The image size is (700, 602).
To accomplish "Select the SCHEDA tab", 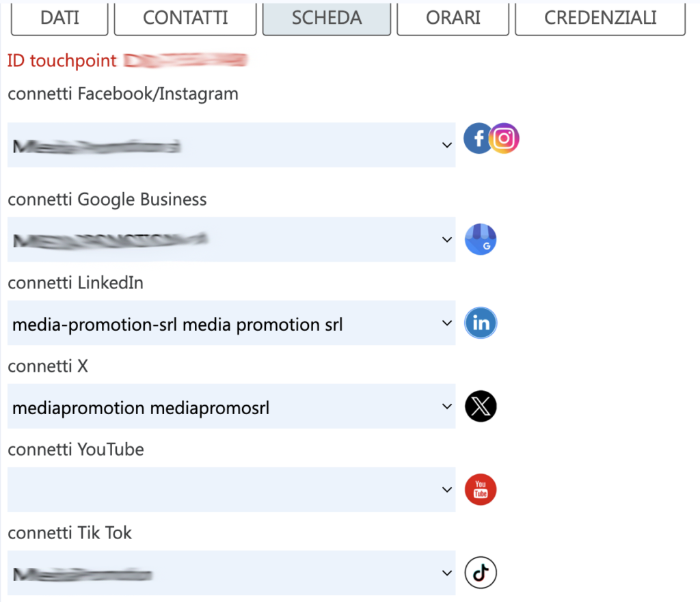I will tap(327, 18).
